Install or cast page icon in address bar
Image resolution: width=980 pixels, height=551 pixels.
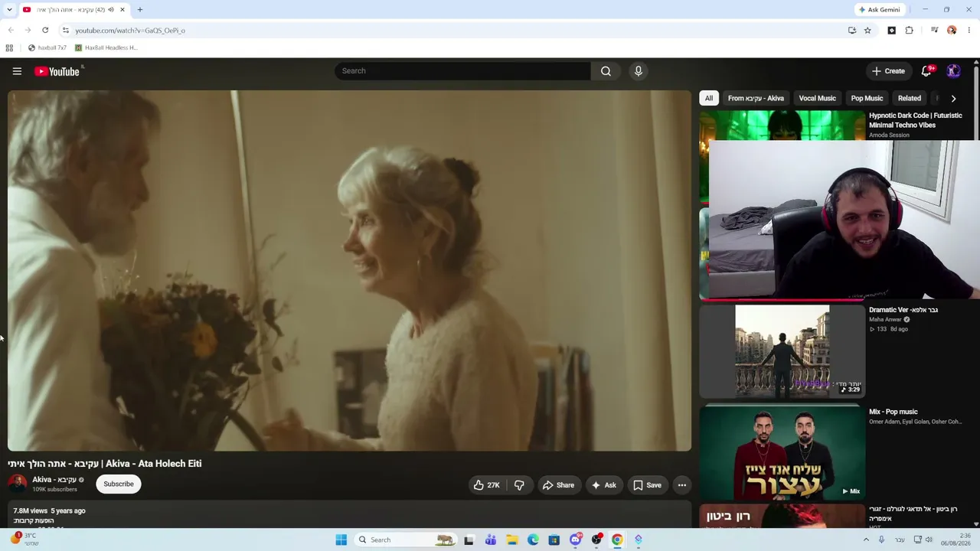[x=852, y=31]
